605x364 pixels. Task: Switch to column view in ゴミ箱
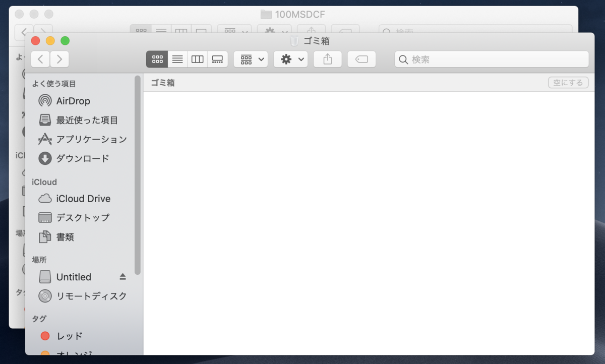[198, 59]
